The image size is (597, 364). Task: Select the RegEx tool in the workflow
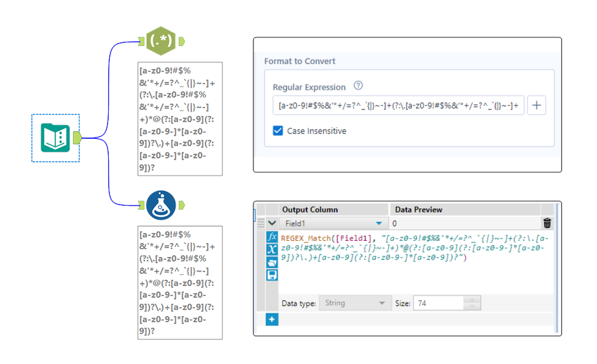(161, 41)
